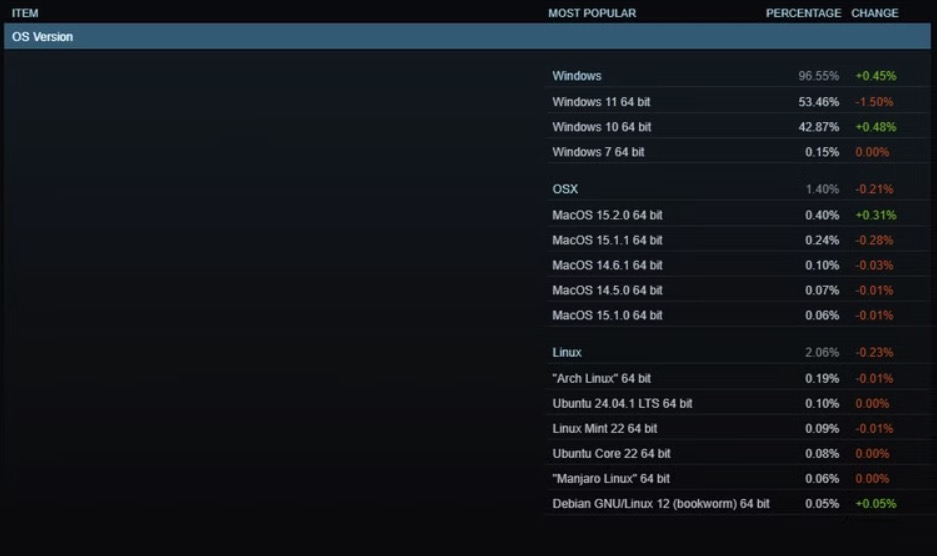Select the MacOS 14.6.1 64 bit row
Viewport: 937px width, 556px height.
tap(737, 265)
